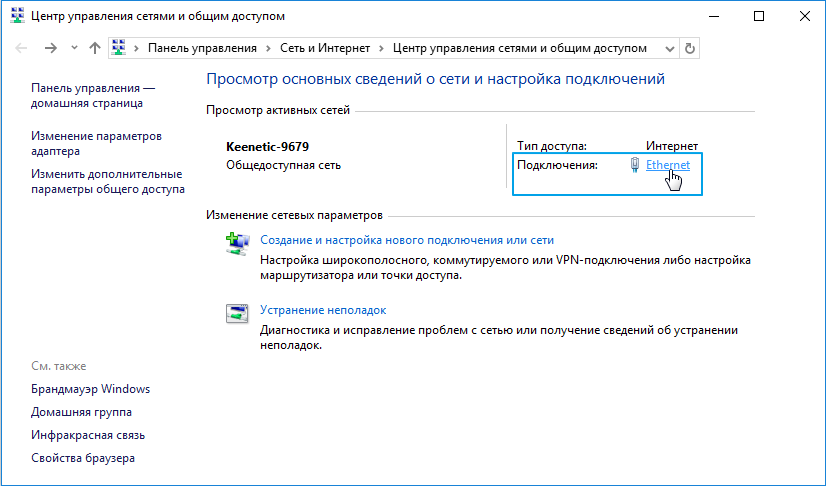The image size is (826, 486).
Task: Click the network icon in address bar
Action: click(x=119, y=48)
